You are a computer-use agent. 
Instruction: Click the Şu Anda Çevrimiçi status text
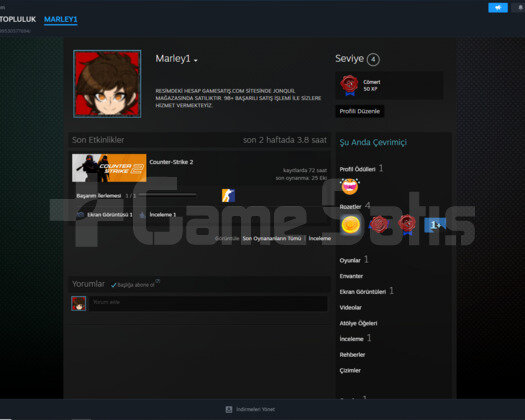(373, 142)
